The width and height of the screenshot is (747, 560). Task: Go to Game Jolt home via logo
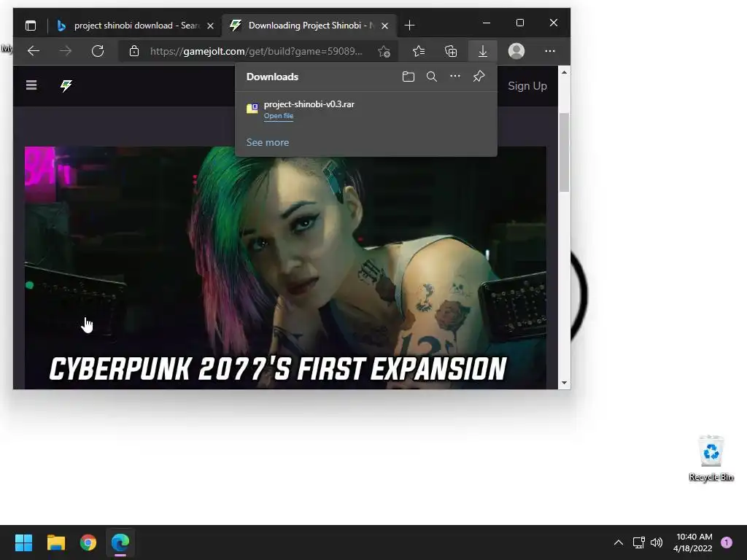(x=66, y=86)
